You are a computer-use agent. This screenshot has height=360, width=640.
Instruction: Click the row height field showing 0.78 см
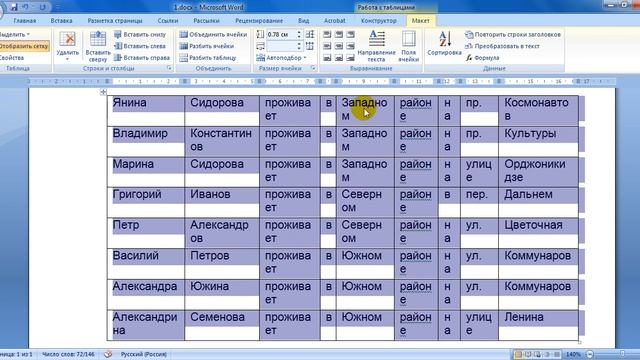[x=281, y=35]
